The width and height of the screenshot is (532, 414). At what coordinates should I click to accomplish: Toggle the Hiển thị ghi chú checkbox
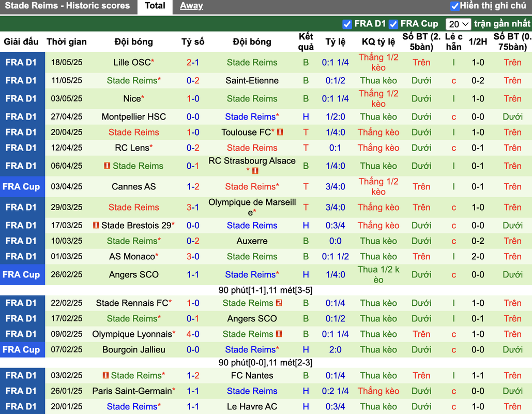coord(454,6)
